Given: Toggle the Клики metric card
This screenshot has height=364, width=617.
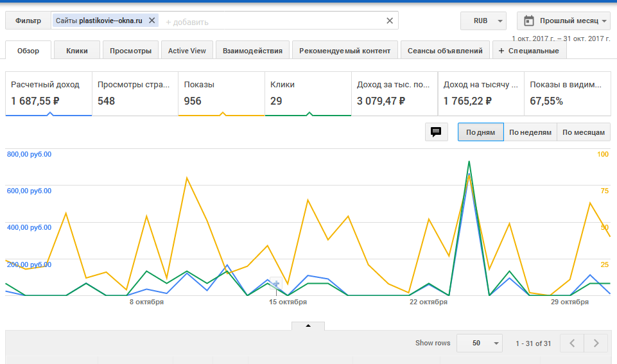Looking at the screenshot, I should [308, 94].
